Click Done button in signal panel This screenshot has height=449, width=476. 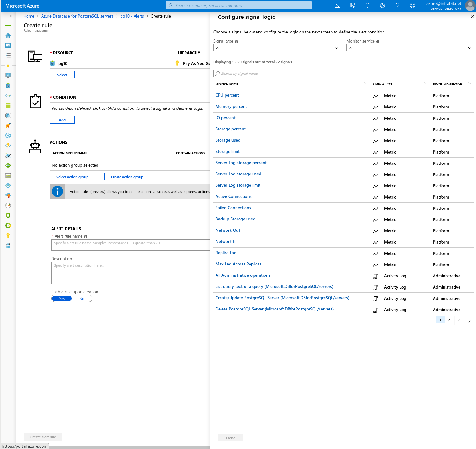pos(231,438)
